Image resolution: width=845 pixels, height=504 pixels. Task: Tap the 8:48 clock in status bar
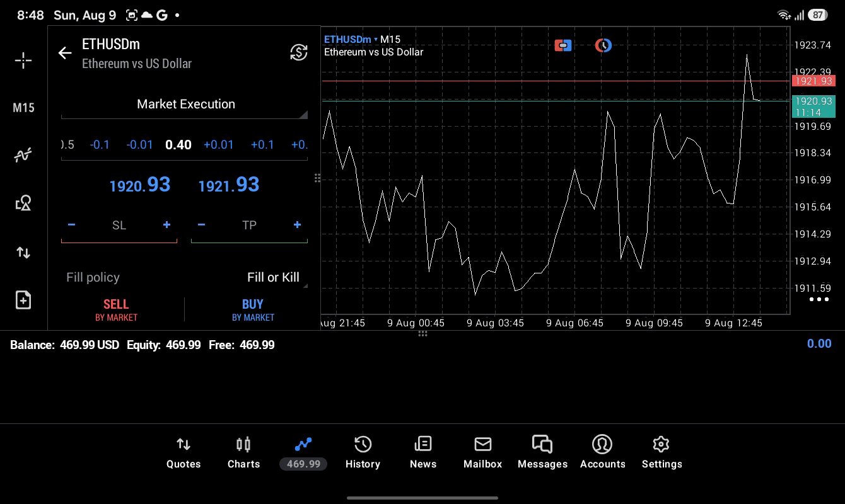coord(30,15)
